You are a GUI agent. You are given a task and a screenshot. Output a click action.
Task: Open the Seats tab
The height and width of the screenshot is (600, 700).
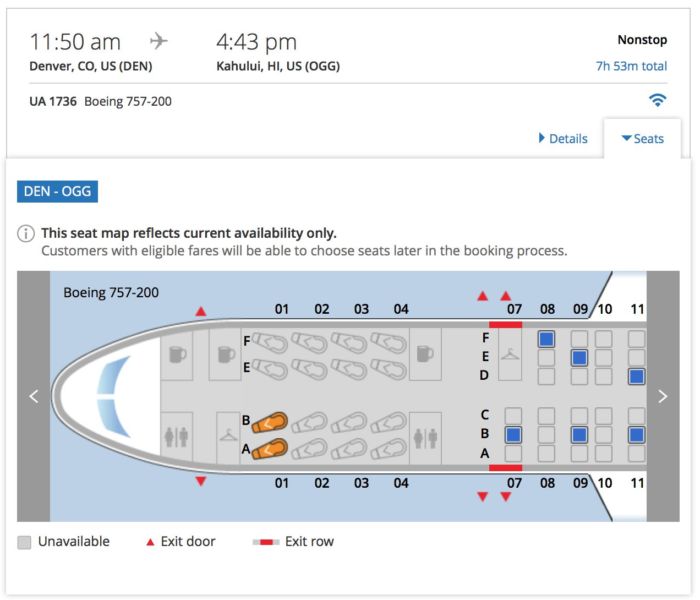642,139
